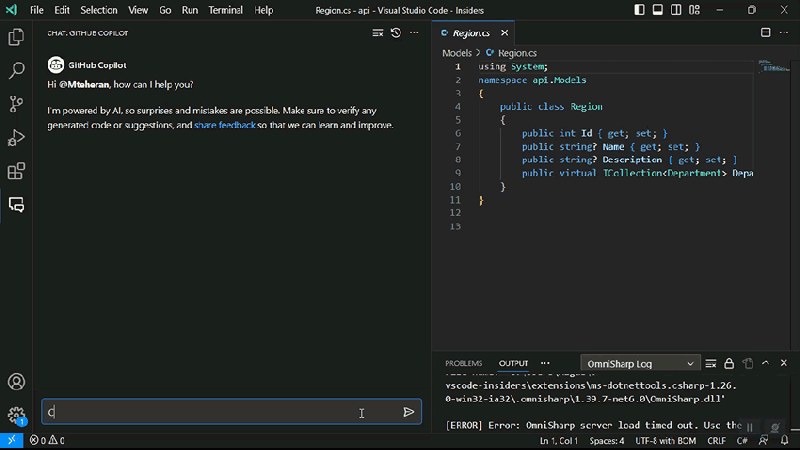Close the Region.cs tab
The width and height of the screenshot is (800, 450).
tap(505, 33)
